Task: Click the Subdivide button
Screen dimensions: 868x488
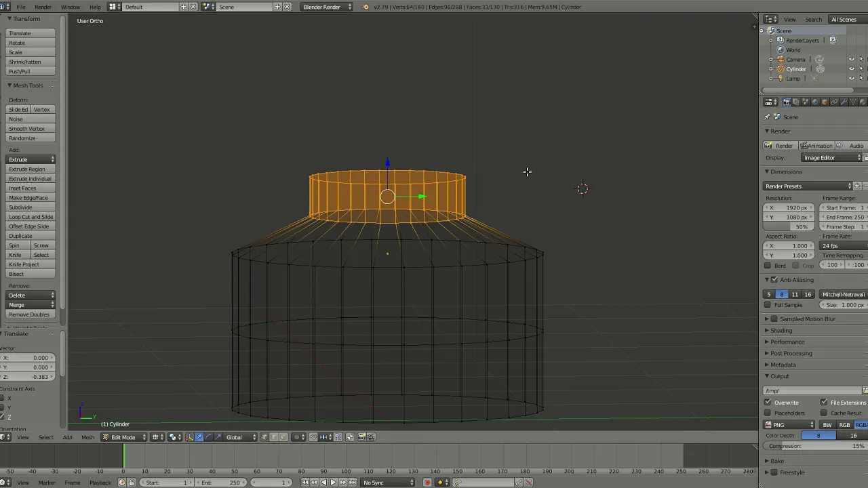Action: (31, 207)
